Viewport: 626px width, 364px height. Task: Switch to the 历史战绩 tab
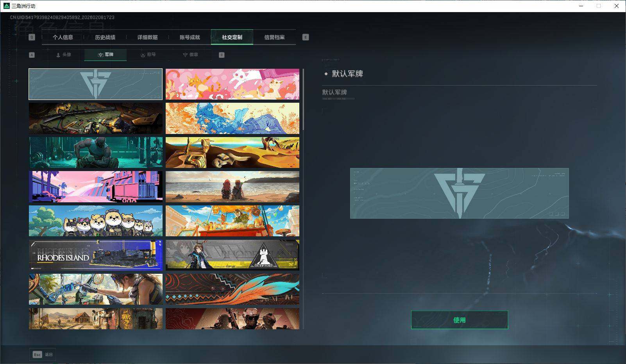click(105, 37)
